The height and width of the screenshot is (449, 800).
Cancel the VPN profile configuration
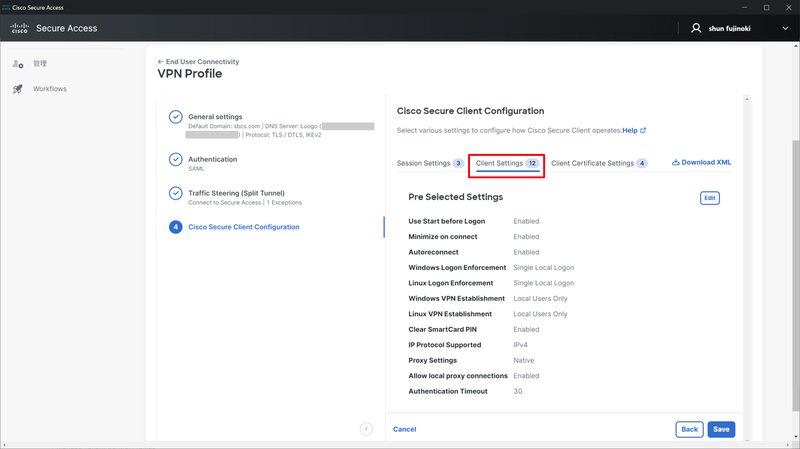[x=405, y=430]
